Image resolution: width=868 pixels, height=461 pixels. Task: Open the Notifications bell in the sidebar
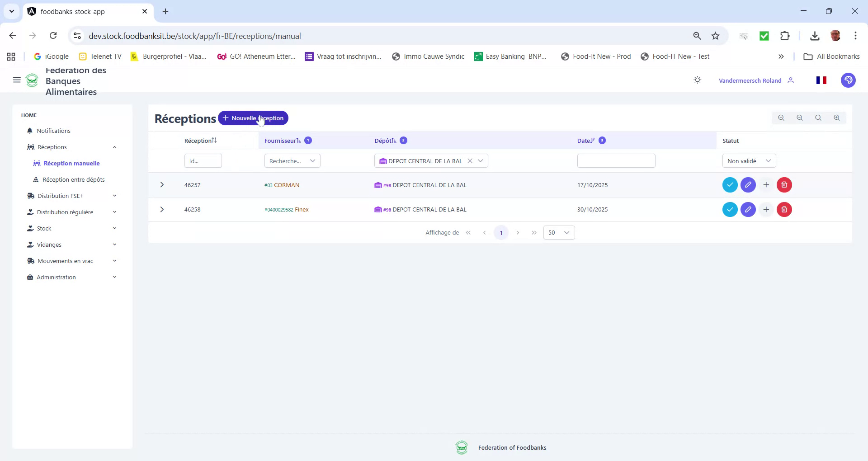click(53, 131)
